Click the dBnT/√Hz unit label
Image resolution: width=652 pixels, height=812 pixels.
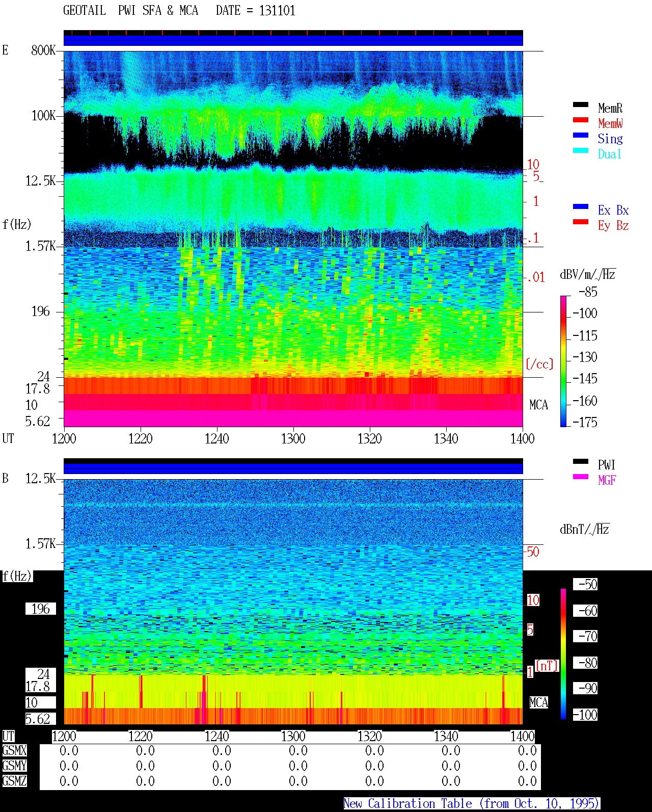585,529
